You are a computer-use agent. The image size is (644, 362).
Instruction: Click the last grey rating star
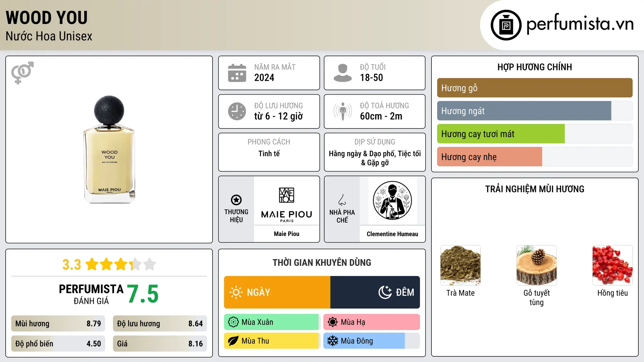coord(150,264)
